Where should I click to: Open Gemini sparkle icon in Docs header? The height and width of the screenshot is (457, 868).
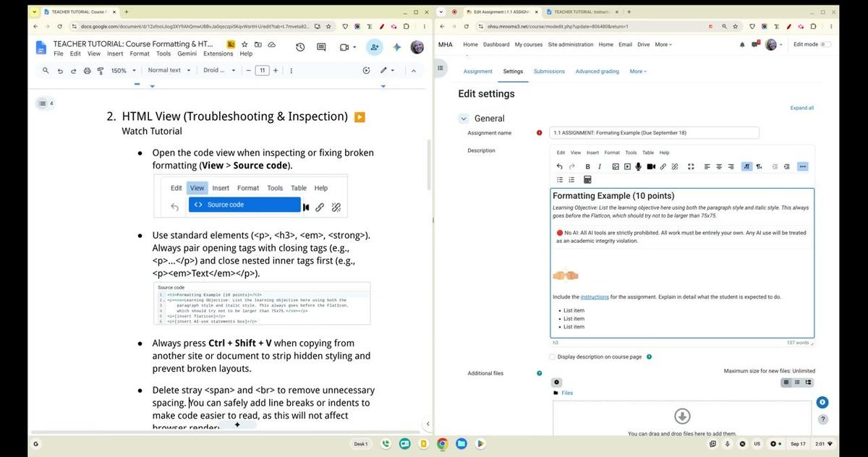396,47
